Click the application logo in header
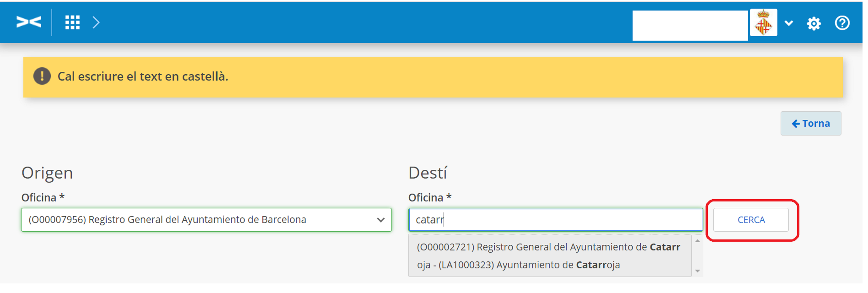The width and height of the screenshot is (868, 293). (29, 23)
